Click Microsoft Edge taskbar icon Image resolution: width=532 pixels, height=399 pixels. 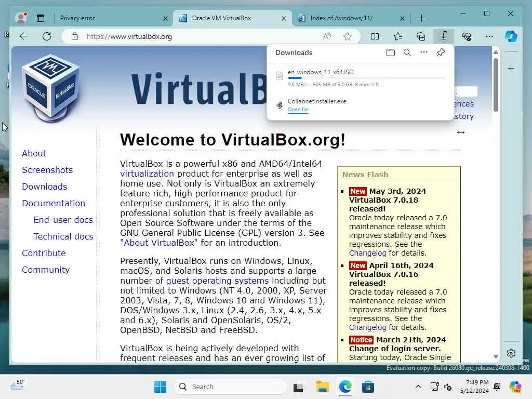(345, 387)
